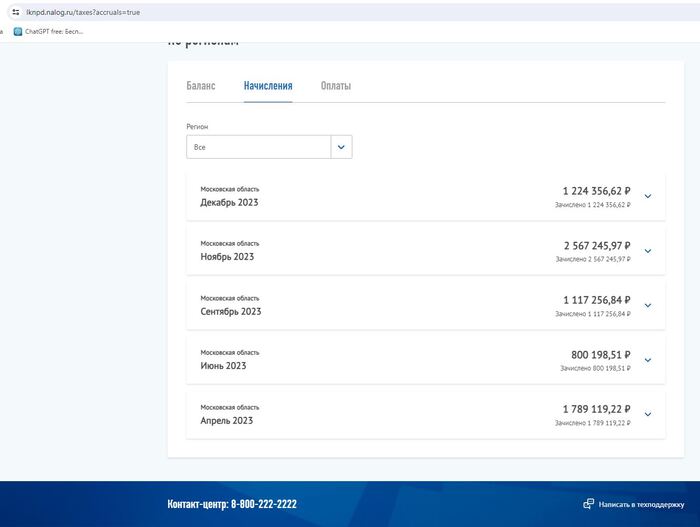Image resolution: width=700 pixels, height=527 pixels.
Task: Click the site info icon in address bar
Action: pyautogui.click(x=15, y=12)
